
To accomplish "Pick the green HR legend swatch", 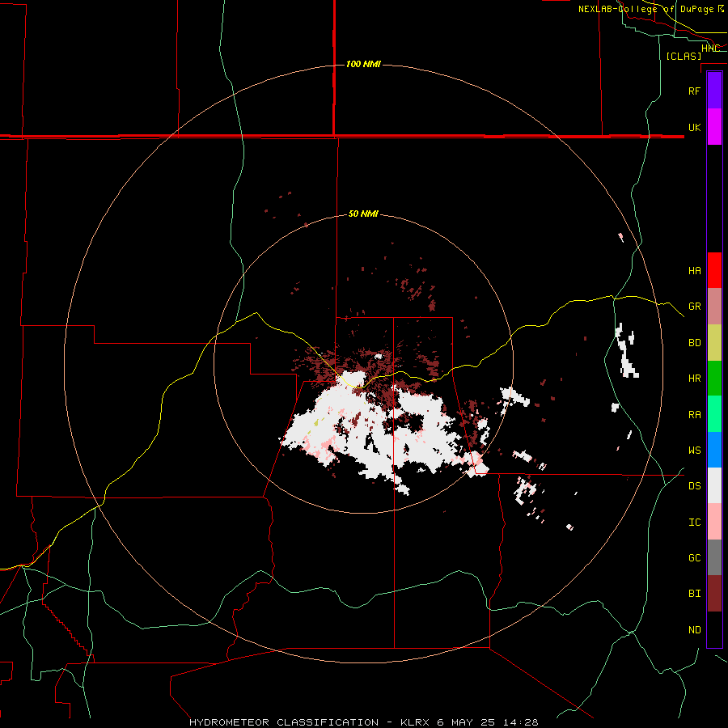I will [714, 379].
